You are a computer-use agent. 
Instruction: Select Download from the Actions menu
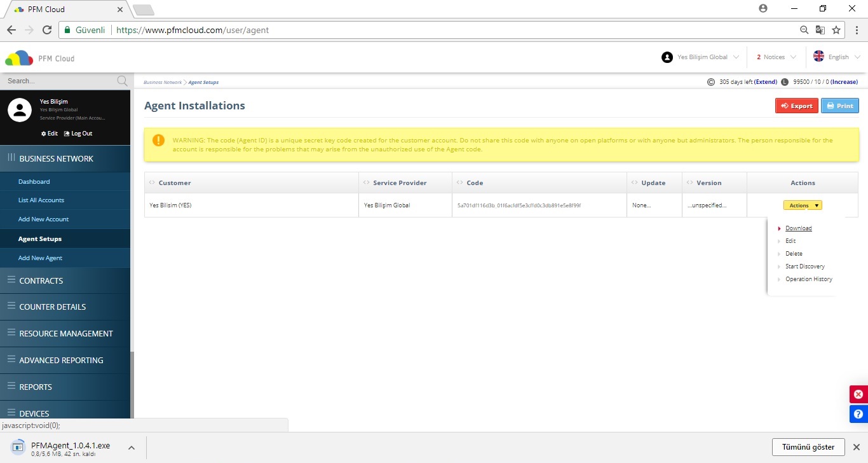coord(798,228)
